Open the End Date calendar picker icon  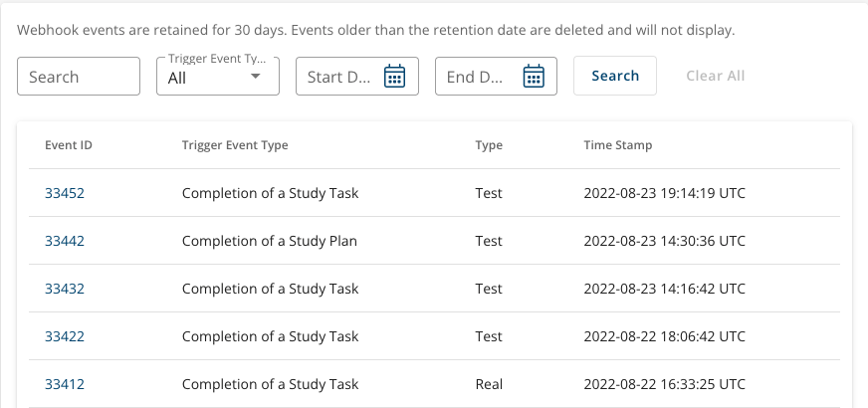[534, 76]
